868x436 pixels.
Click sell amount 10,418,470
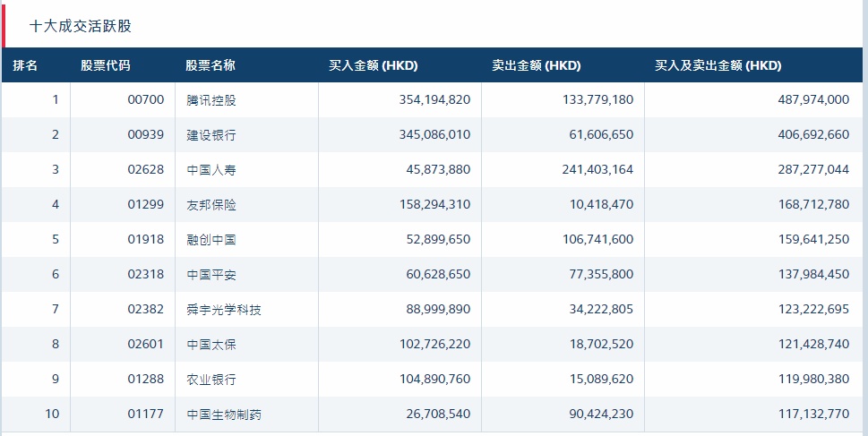(x=601, y=204)
